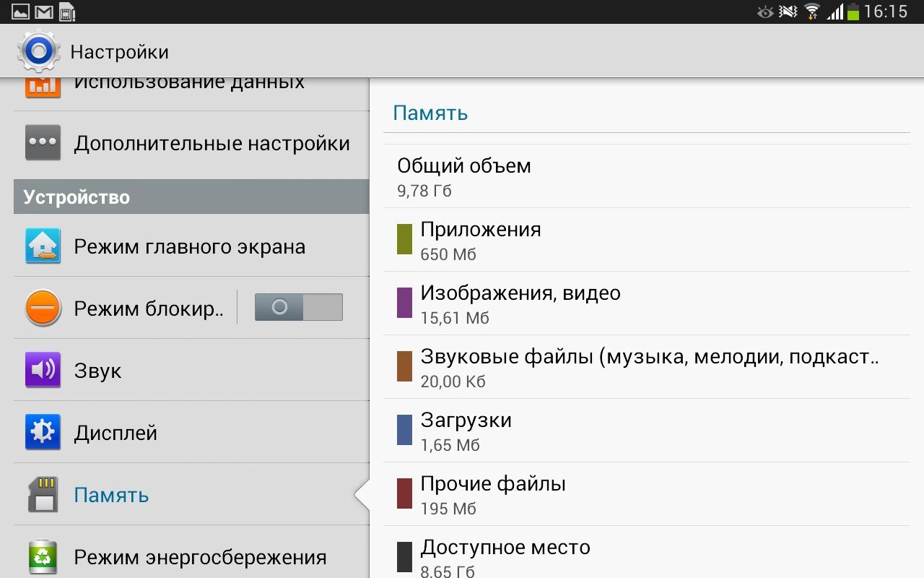
Task: Tap the Память SD card icon
Action: [43, 495]
